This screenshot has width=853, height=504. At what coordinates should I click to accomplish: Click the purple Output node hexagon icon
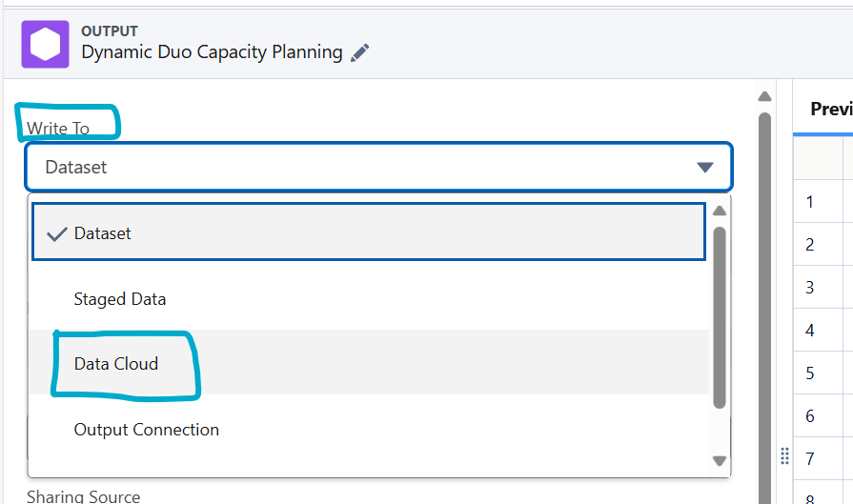click(46, 44)
